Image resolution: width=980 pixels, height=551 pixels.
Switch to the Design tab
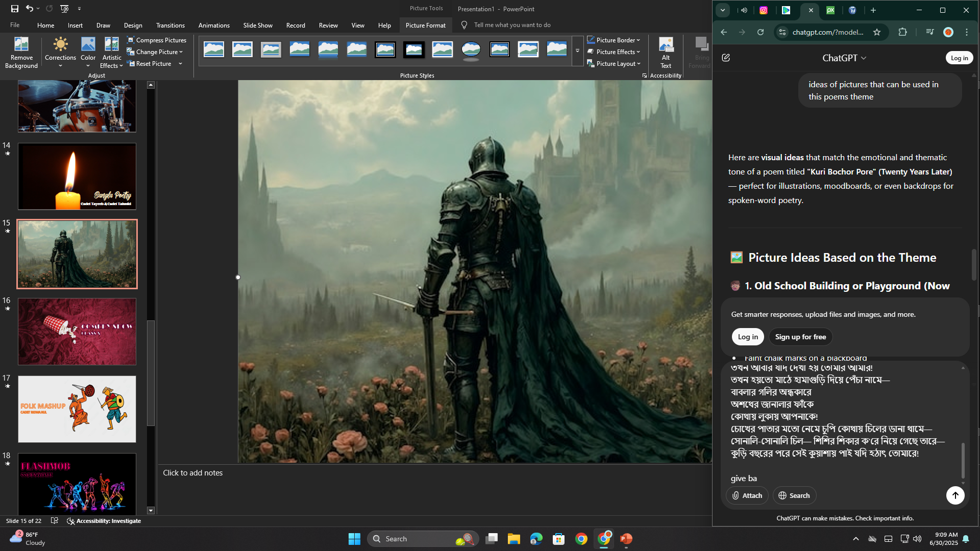pyautogui.click(x=133, y=25)
